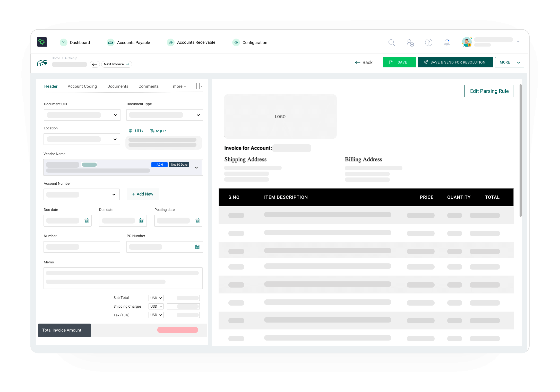Open the Accounts Receivable section
This screenshot has height=392, width=560.
click(x=196, y=42)
